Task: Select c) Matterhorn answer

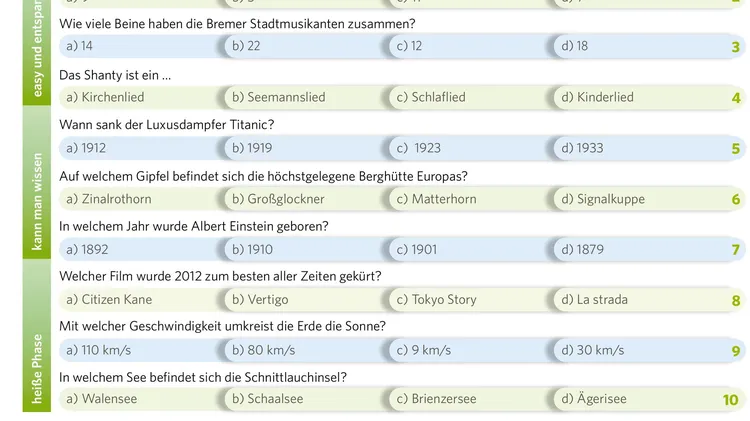Action: point(469,199)
